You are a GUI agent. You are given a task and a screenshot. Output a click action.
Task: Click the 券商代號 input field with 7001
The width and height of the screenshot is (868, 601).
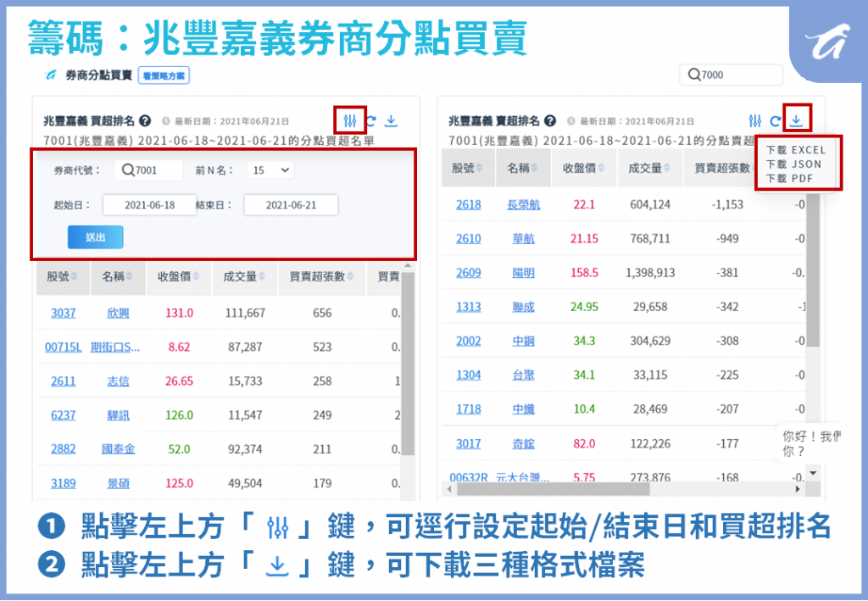click(x=148, y=170)
